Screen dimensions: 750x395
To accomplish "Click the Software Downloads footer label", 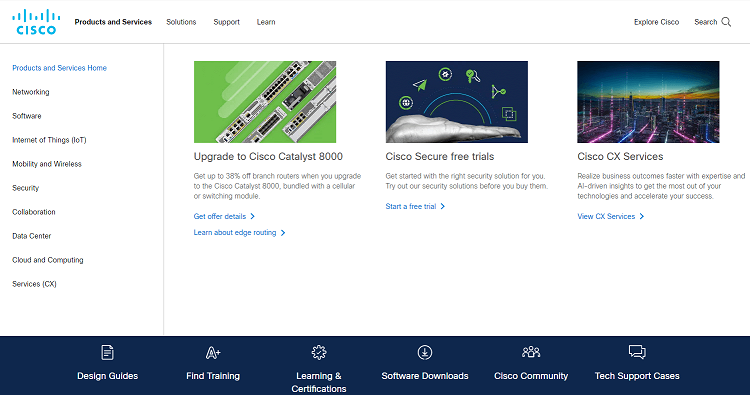I will pos(425,376).
